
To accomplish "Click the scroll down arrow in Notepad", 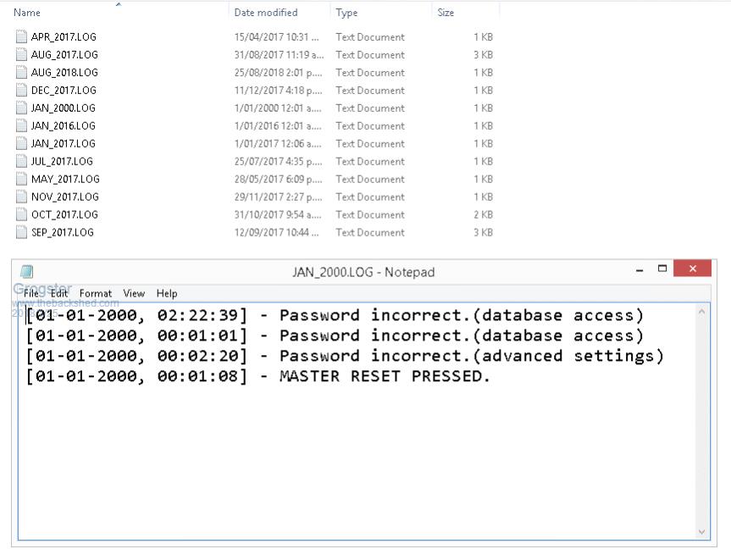I will click(702, 531).
